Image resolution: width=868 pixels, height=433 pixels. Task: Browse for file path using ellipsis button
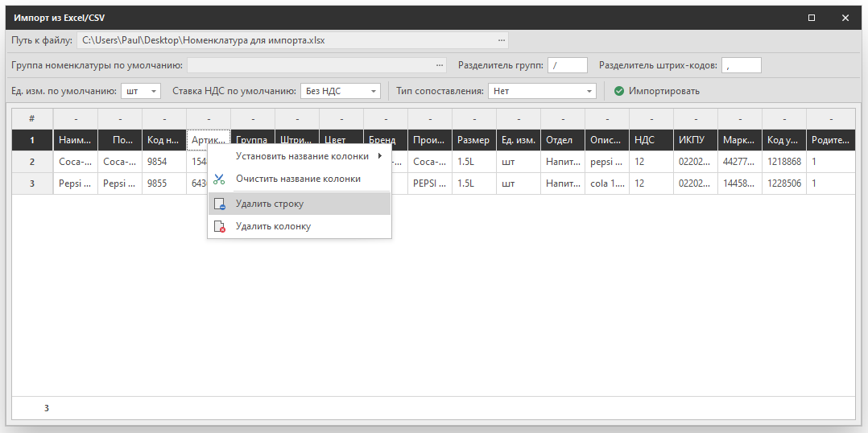[502, 39]
